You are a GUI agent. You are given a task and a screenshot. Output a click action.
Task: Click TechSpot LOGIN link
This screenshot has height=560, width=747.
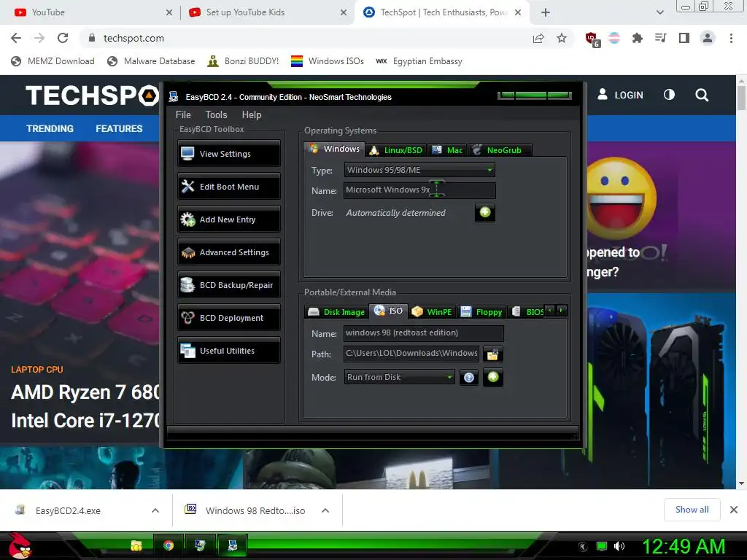(x=620, y=95)
